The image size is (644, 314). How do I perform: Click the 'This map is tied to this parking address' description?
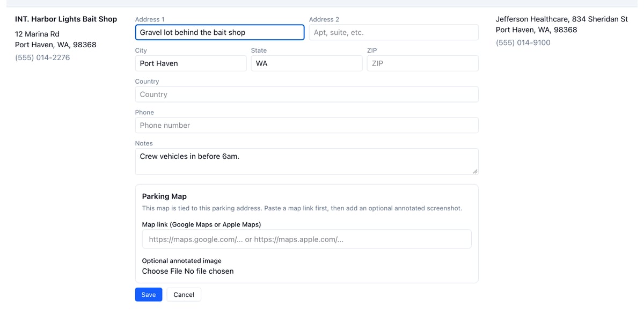coord(302,208)
